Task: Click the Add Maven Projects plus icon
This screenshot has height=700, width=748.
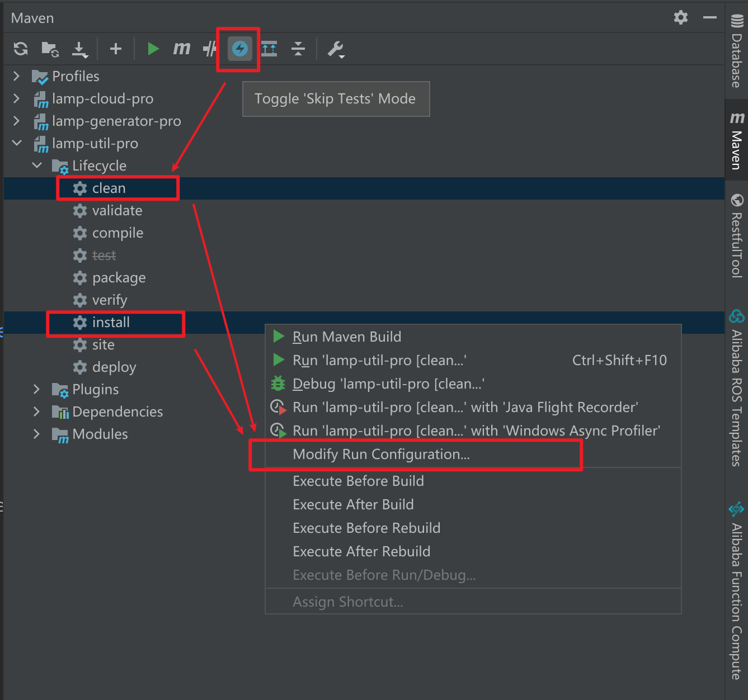Action: 116,49
